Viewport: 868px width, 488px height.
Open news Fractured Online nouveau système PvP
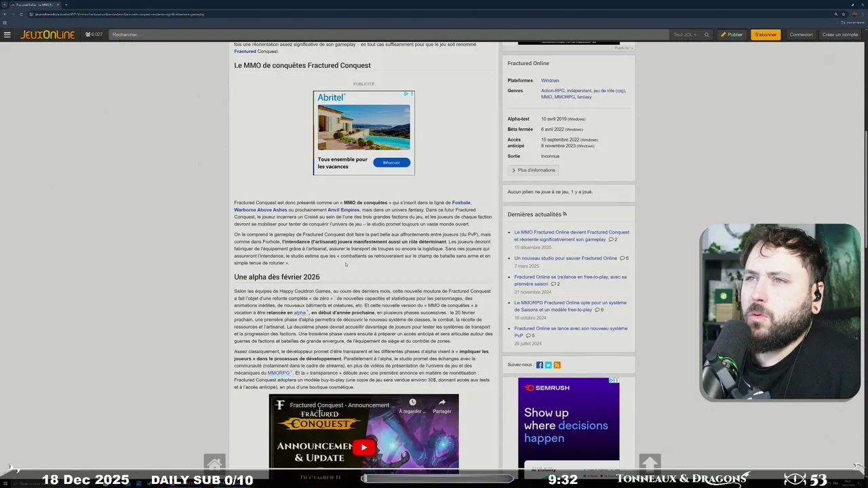click(570, 331)
